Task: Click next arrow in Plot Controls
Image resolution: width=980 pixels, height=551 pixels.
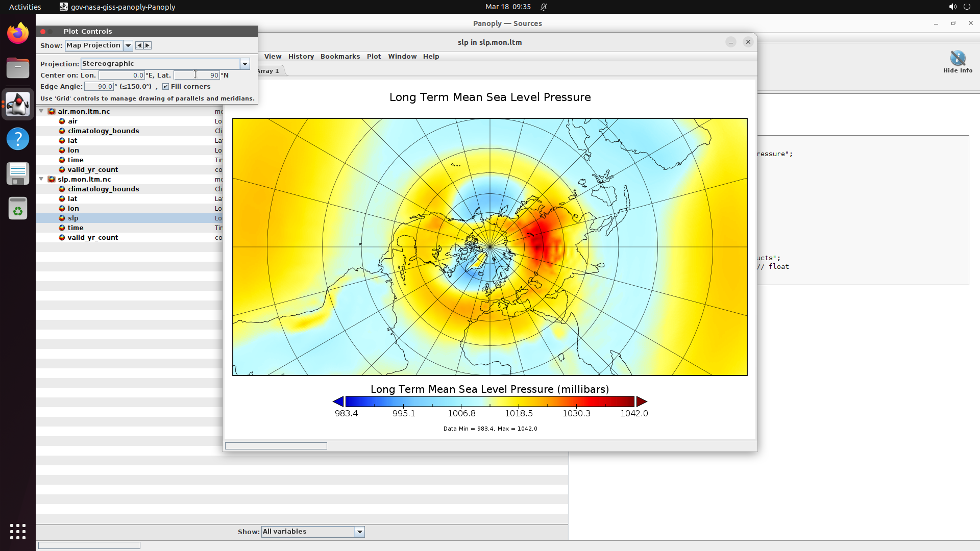Action: [x=148, y=45]
